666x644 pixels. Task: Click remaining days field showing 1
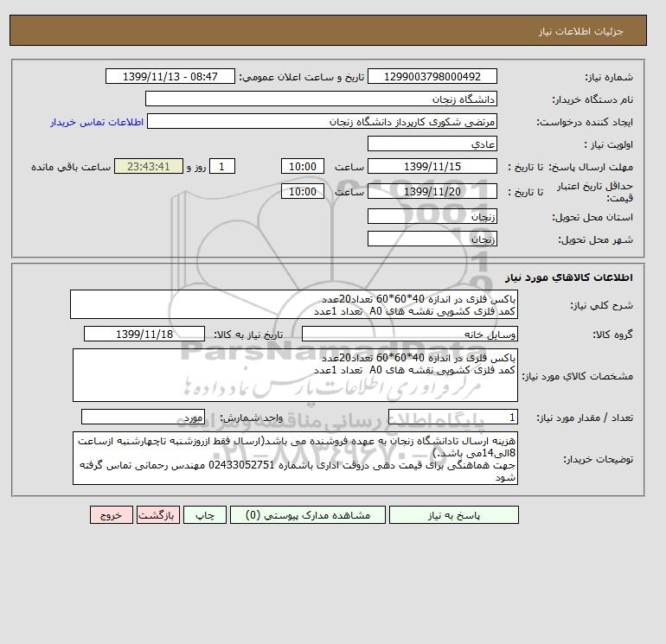(x=221, y=167)
